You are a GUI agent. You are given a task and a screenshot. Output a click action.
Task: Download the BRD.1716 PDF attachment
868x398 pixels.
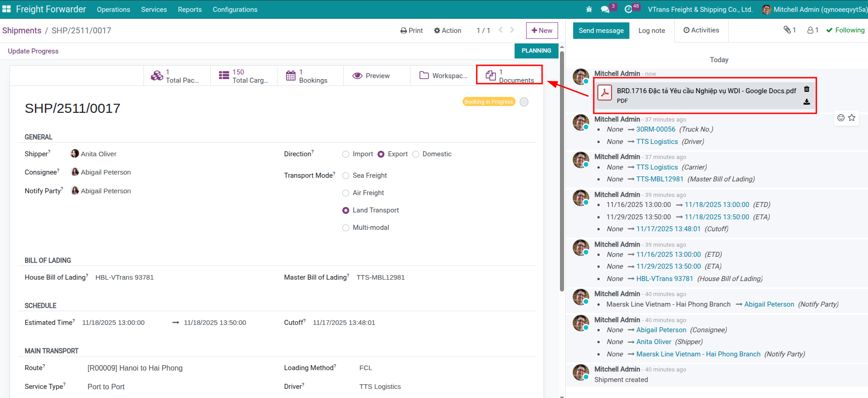pos(807,102)
